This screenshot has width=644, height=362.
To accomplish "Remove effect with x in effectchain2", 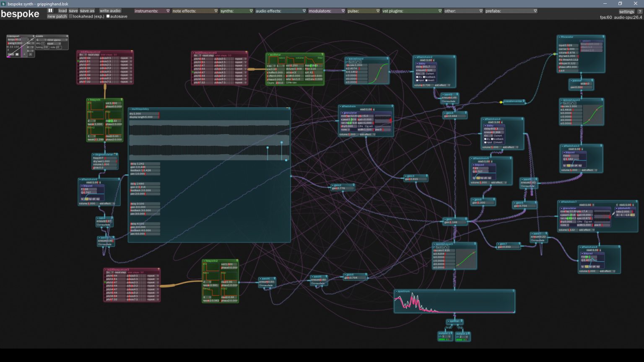I will tap(433, 60).
